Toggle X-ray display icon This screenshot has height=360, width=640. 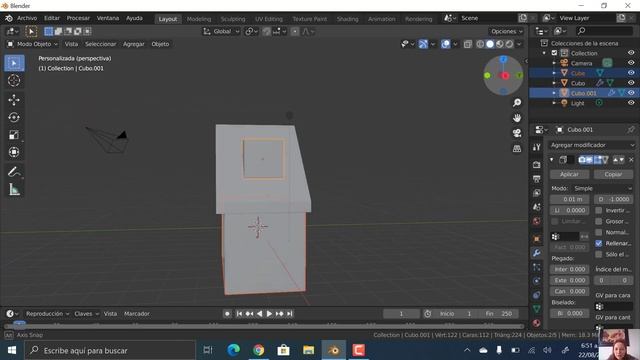[x=468, y=44]
